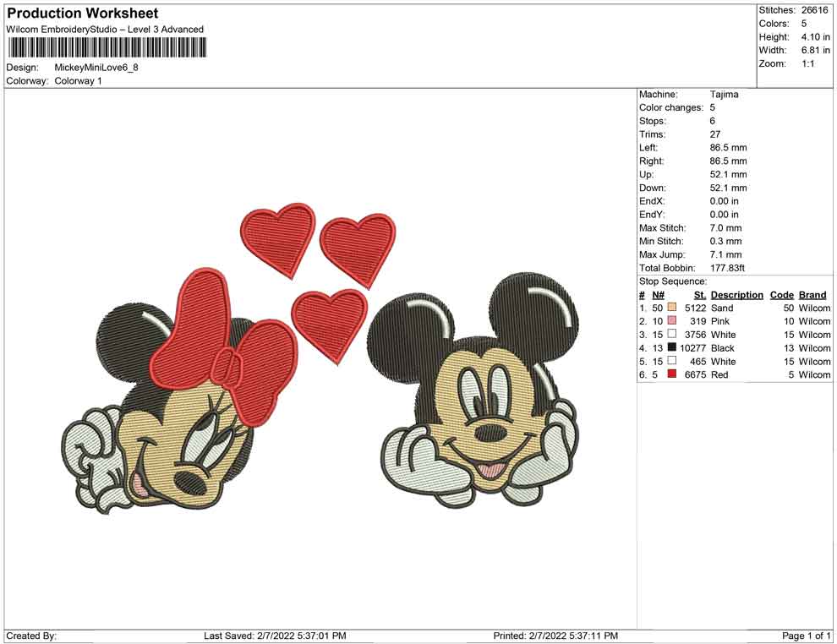Viewport: 837px width, 644px height.
Task: Click the Brand column header
Action: [812, 295]
